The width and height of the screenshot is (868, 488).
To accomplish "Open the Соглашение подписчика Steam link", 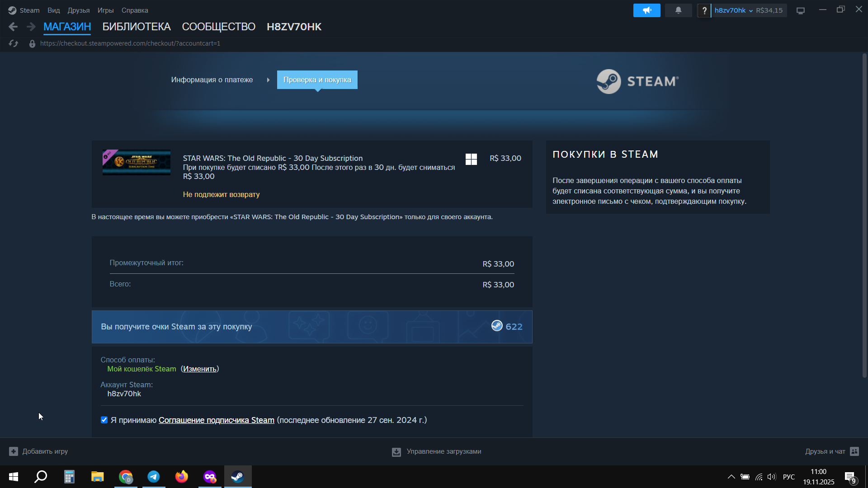I will coord(216,420).
